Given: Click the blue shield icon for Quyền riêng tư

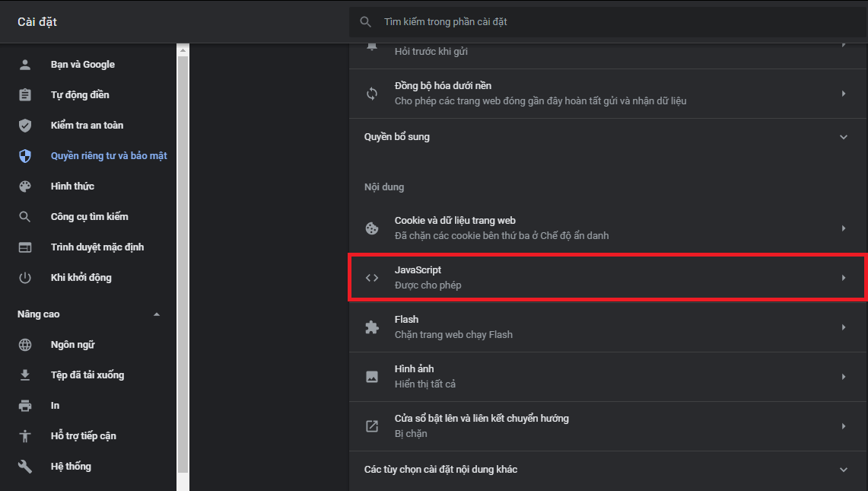Looking at the screenshot, I should 25,156.
